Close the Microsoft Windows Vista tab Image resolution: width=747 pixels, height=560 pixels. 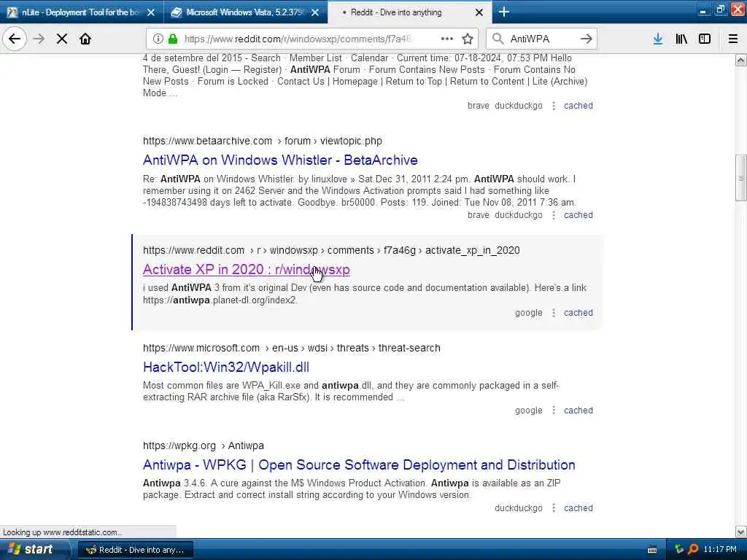click(315, 12)
